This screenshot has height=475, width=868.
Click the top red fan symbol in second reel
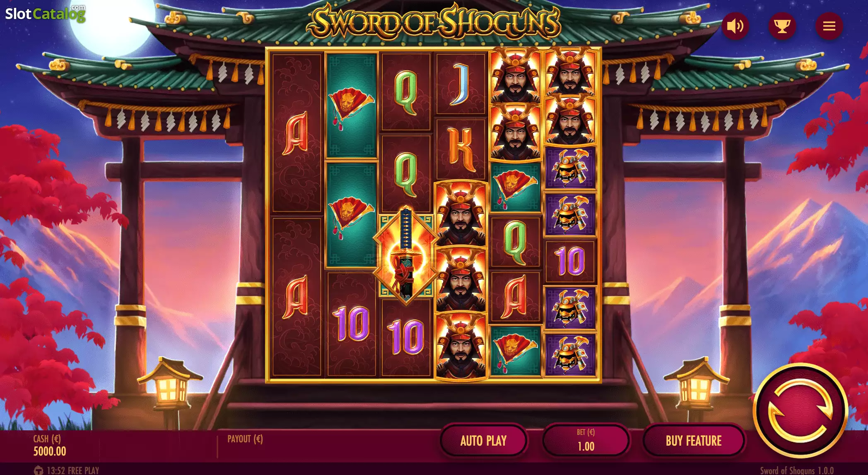click(351, 106)
